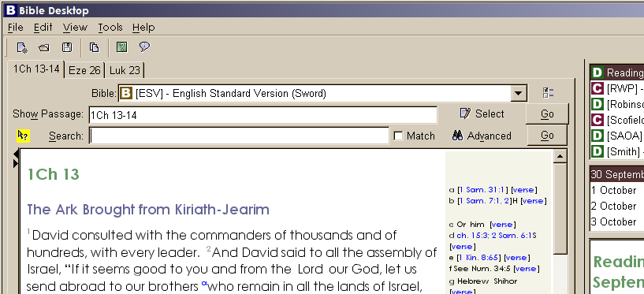The height and width of the screenshot is (294, 644).
Task: Click the ESV book icon in the Bible field
Action: point(126,93)
